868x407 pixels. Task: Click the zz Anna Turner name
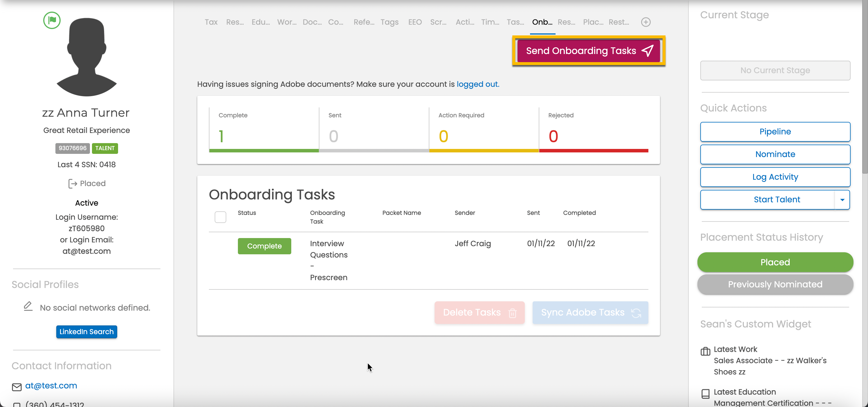pyautogui.click(x=86, y=113)
